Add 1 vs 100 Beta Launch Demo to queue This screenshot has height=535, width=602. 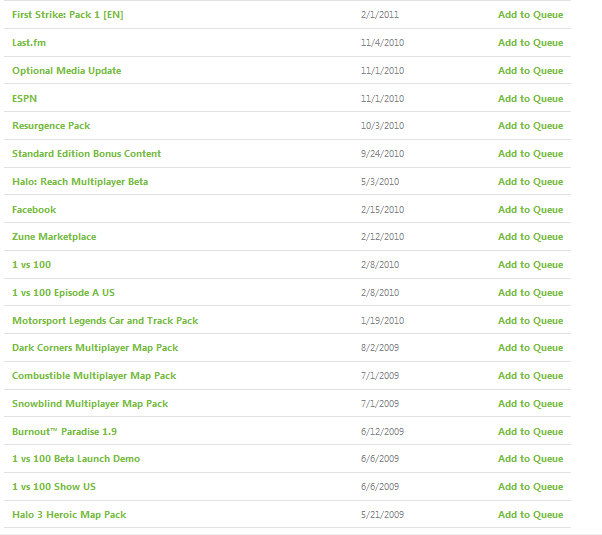[x=531, y=459]
